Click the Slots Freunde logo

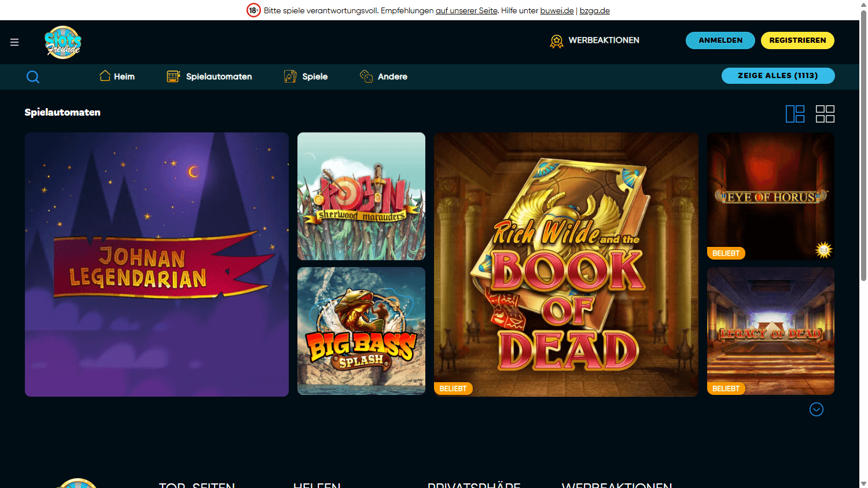click(62, 42)
